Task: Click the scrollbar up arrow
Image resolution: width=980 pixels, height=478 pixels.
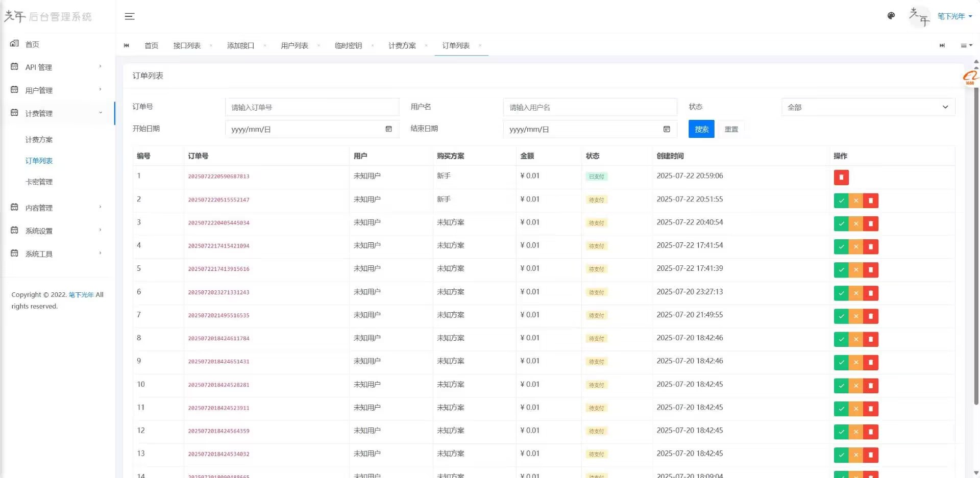Action: pos(976,62)
